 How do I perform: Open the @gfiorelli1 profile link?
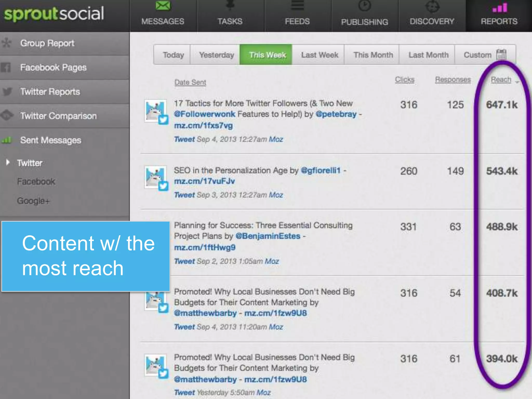321,170
